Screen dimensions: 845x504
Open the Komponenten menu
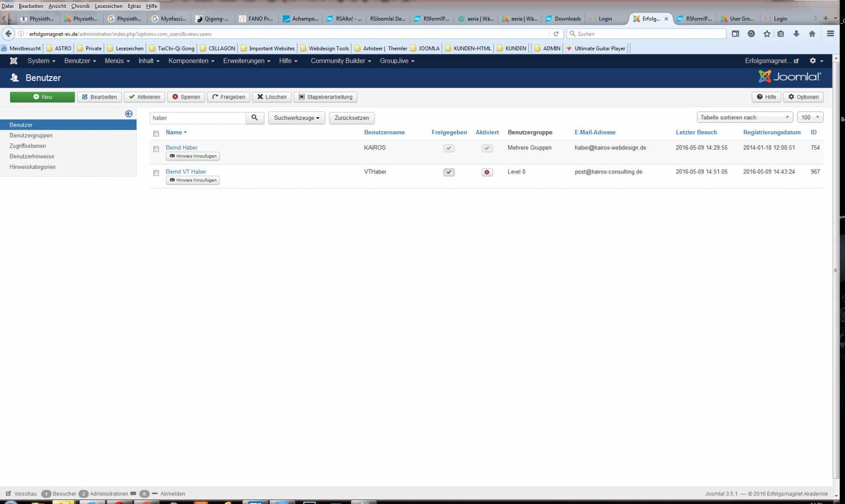pyautogui.click(x=191, y=61)
